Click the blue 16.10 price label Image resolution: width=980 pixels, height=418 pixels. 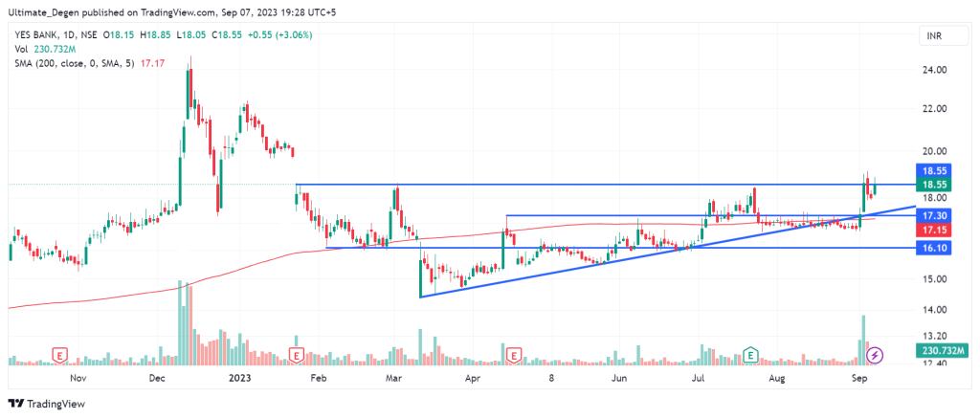point(935,248)
